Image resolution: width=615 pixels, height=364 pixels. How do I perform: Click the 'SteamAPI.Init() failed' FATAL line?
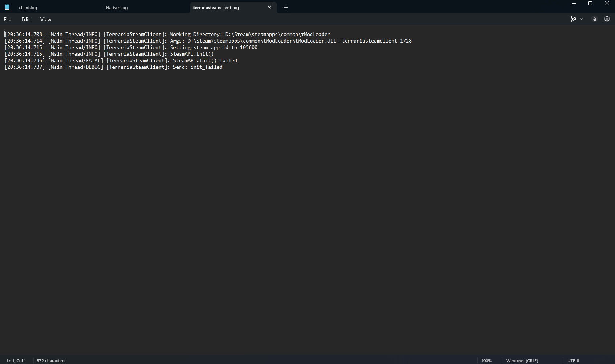121,60
